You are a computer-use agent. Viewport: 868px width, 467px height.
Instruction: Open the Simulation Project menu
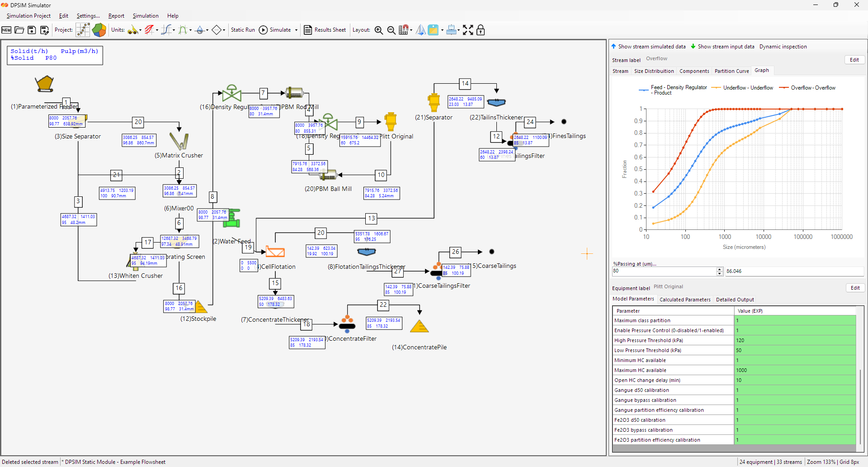(28, 16)
